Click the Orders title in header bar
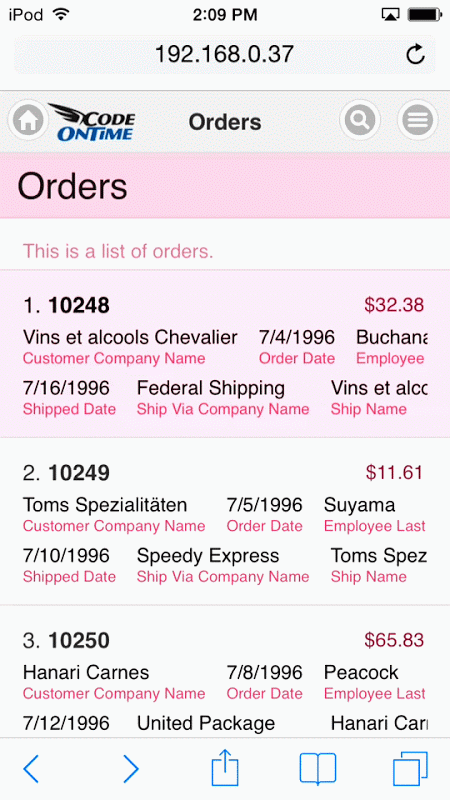The height and width of the screenshot is (800, 450). 225,122
